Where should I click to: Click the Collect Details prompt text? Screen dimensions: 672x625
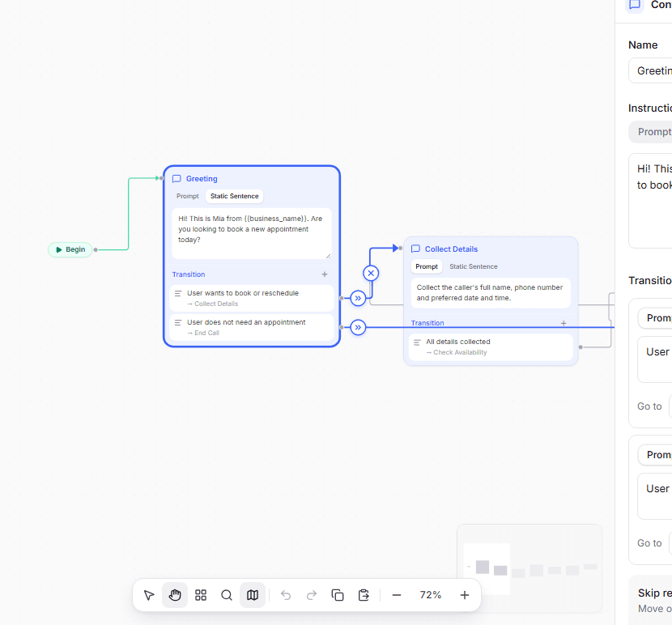(x=491, y=293)
